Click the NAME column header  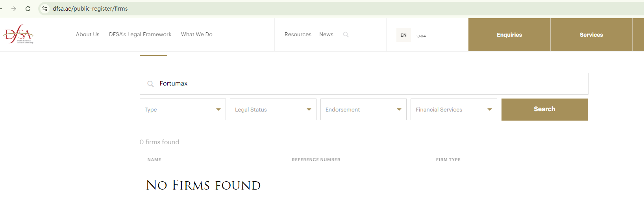coord(154,160)
